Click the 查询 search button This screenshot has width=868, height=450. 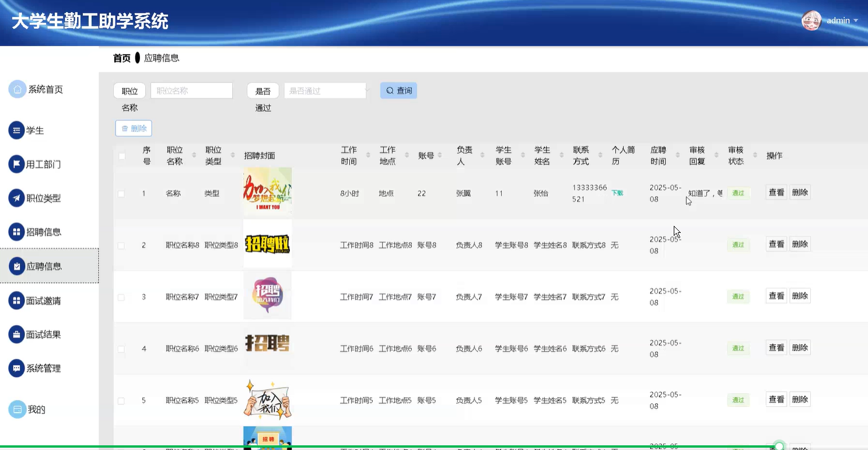(398, 90)
